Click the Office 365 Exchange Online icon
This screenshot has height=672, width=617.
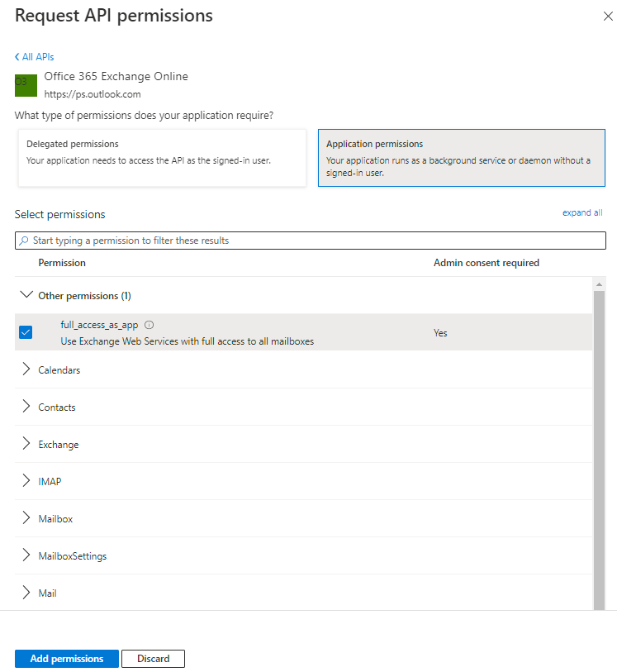(x=26, y=85)
